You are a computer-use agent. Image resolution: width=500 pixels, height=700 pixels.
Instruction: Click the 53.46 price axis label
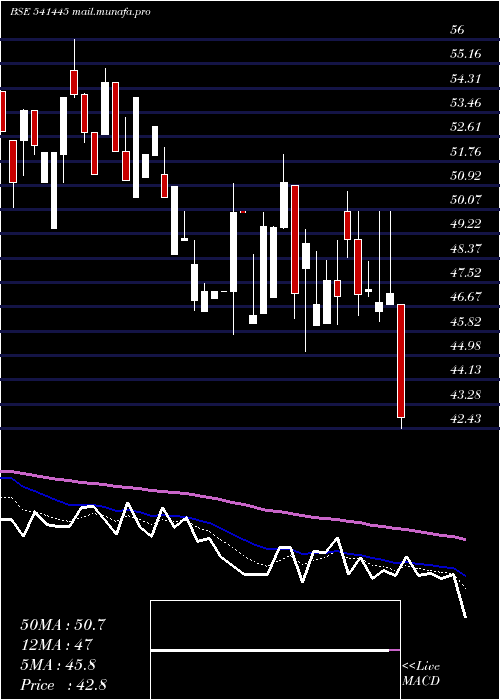[466, 103]
